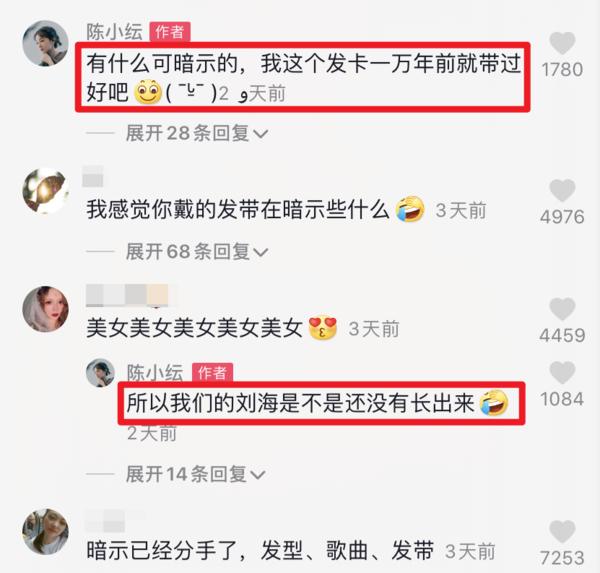Expand 展开14条回复 replies

[x=196, y=474]
